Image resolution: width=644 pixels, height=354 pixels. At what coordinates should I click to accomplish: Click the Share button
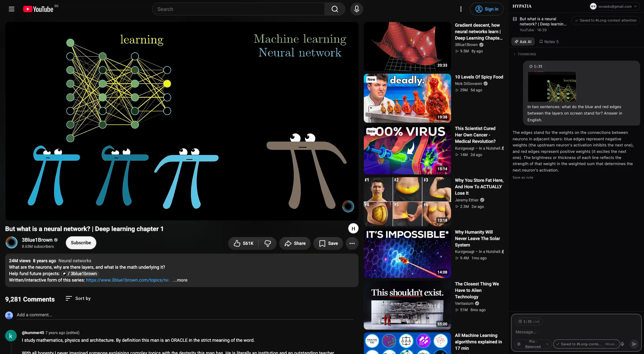295,243
